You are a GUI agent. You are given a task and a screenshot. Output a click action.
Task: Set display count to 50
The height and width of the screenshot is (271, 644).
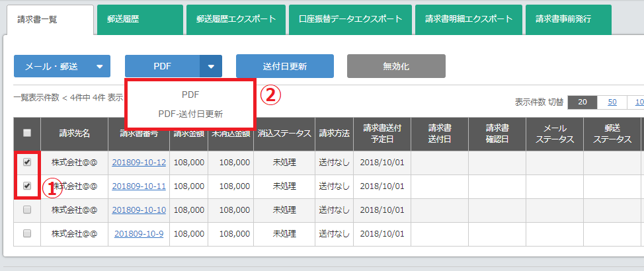pyautogui.click(x=612, y=102)
